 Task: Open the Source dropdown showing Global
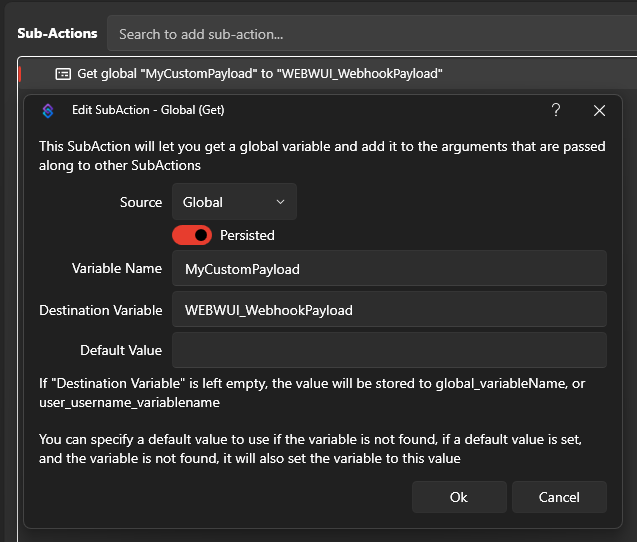[234, 202]
